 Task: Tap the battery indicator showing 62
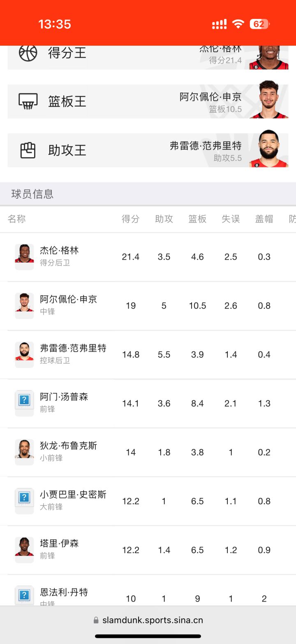259,24
